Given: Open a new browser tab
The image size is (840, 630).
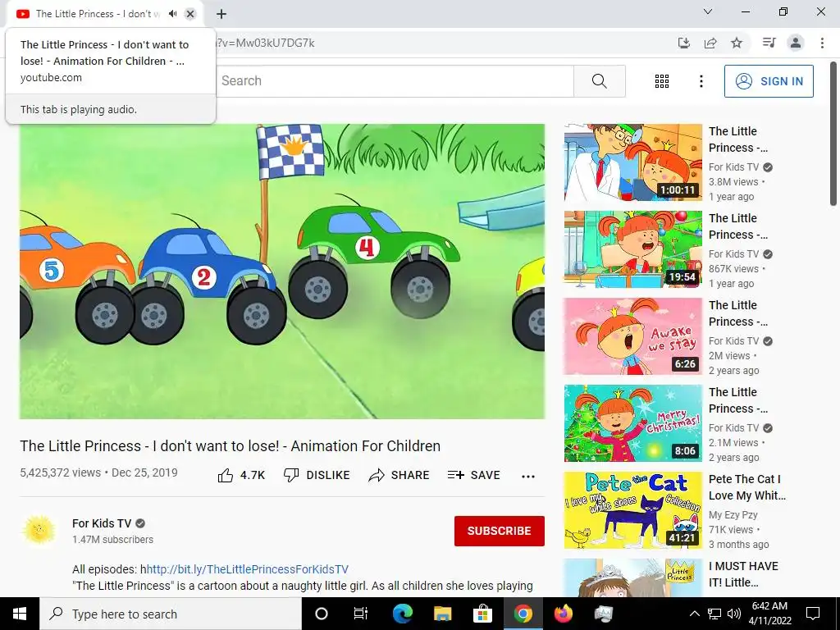Looking at the screenshot, I should 221,14.
